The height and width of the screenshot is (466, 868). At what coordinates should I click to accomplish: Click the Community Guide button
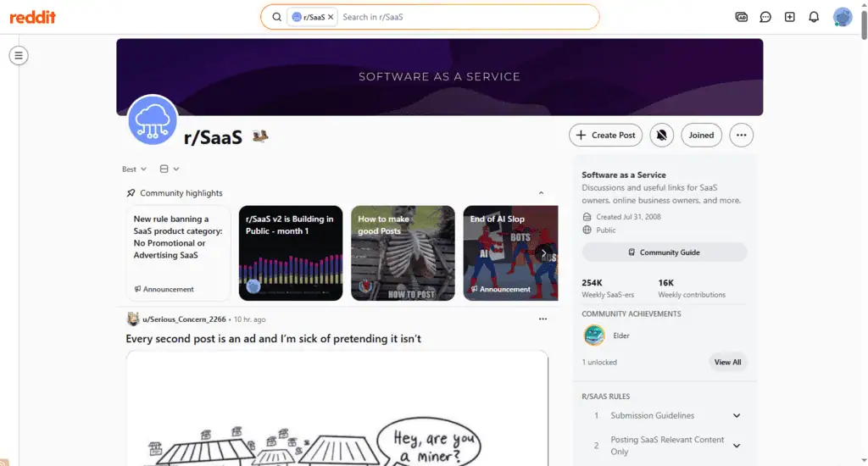tap(665, 252)
